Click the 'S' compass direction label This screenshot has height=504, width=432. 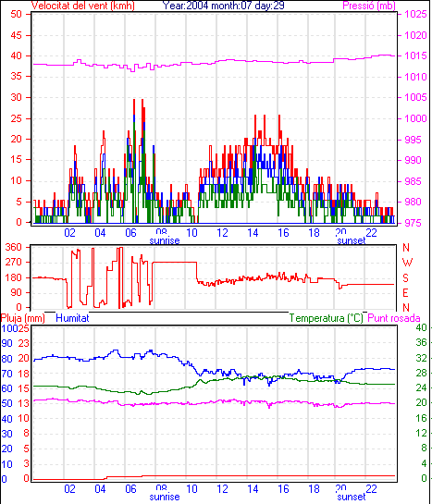pyautogui.click(x=406, y=277)
